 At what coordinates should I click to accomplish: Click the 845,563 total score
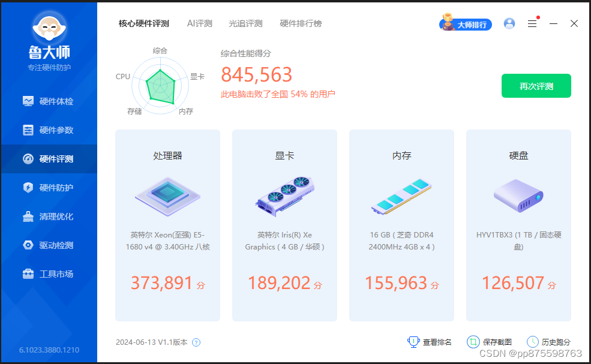click(256, 74)
